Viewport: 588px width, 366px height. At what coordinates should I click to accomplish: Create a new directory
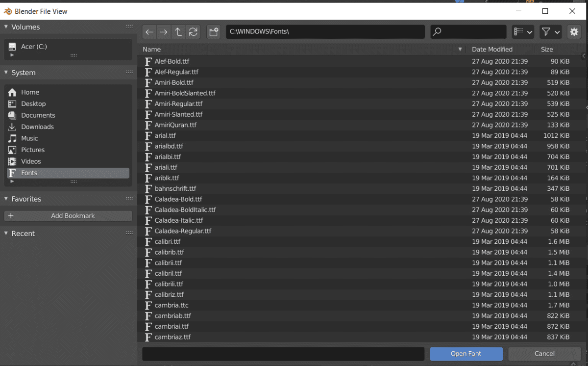(214, 32)
